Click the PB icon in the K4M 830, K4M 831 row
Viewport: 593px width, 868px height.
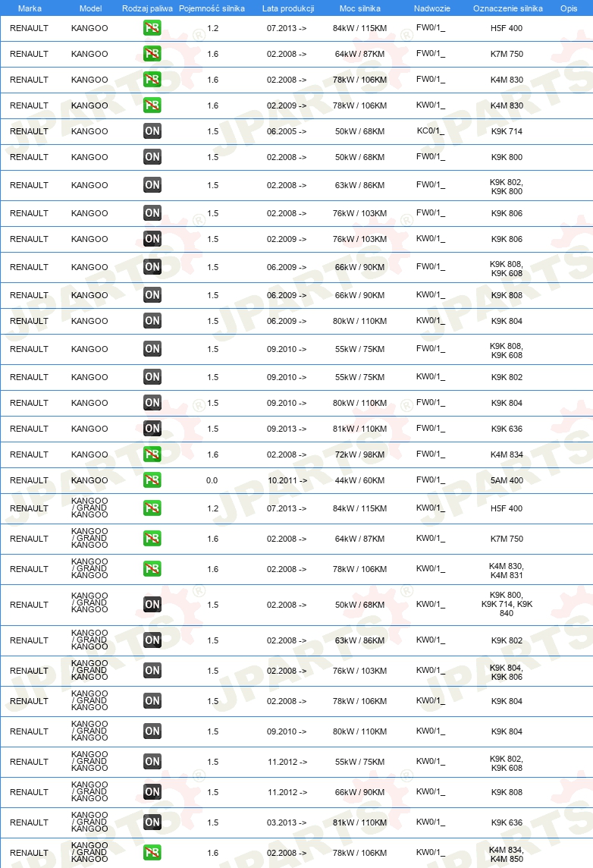tap(152, 569)
